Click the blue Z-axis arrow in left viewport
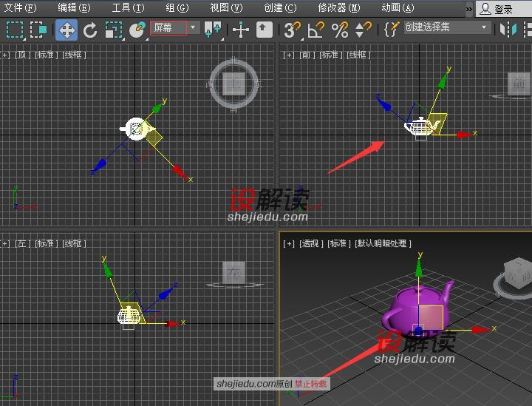Viewport: 532px width, 406px height. pos(166,293)
